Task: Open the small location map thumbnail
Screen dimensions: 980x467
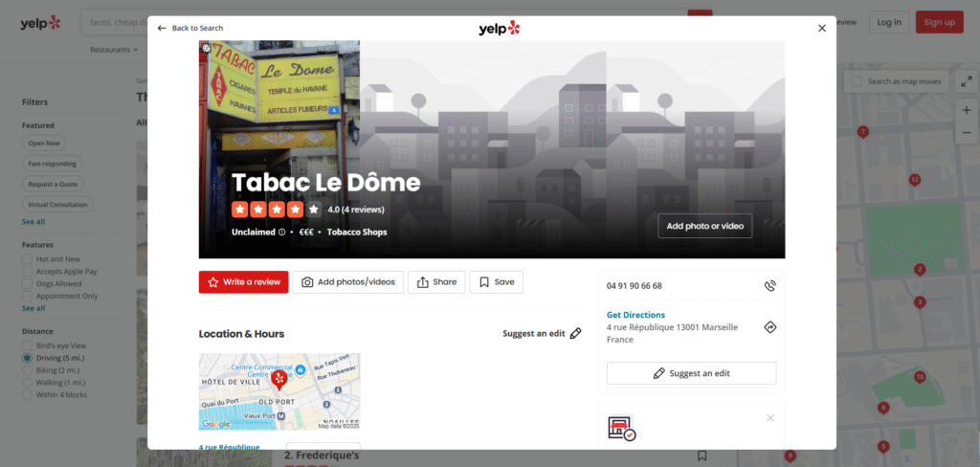Action: (279, 392)
